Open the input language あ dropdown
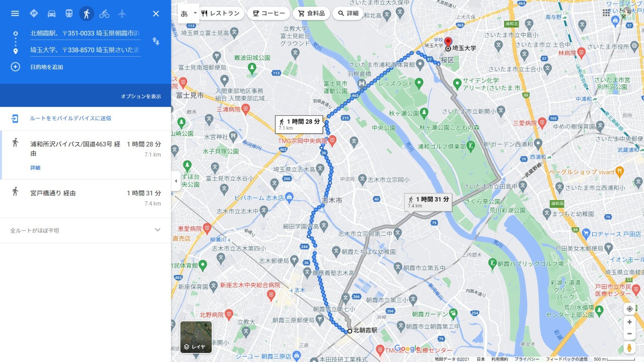This screenshot has height=362, width=644. pos(189,14)
